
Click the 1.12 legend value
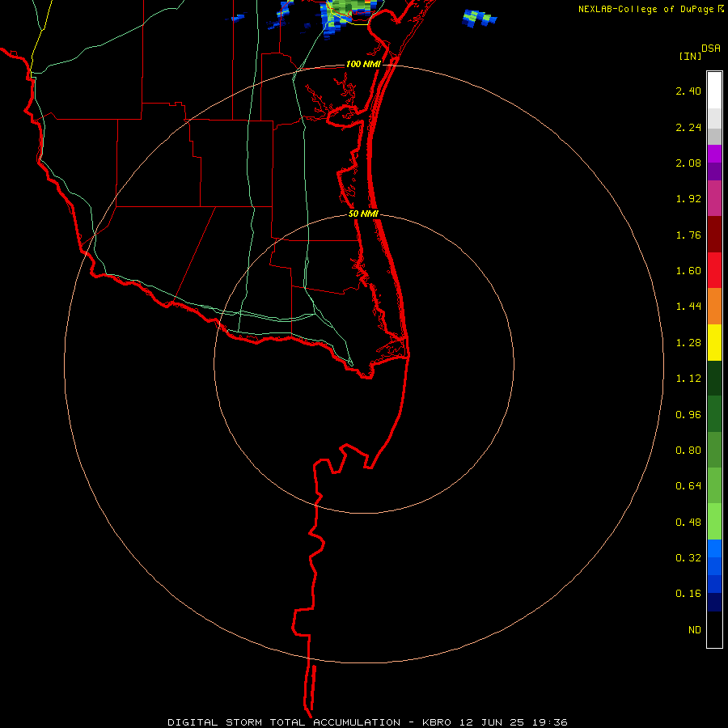(688, 379)
